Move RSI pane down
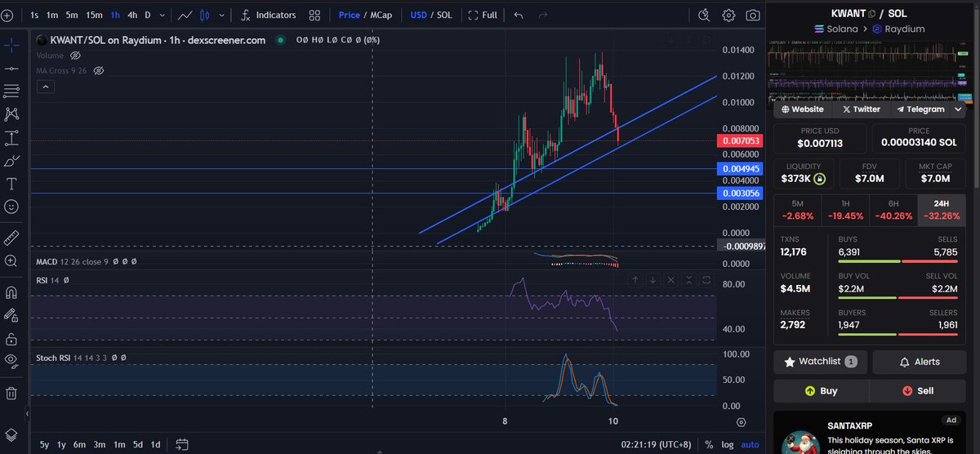Screen dimensions: 980x454 coord(653,280)
